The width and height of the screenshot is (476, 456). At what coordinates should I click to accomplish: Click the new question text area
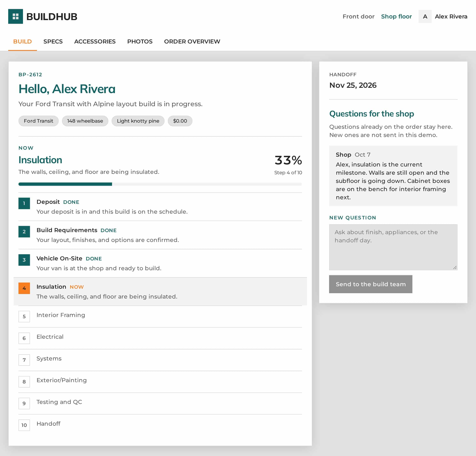click(x=393, y=247)
